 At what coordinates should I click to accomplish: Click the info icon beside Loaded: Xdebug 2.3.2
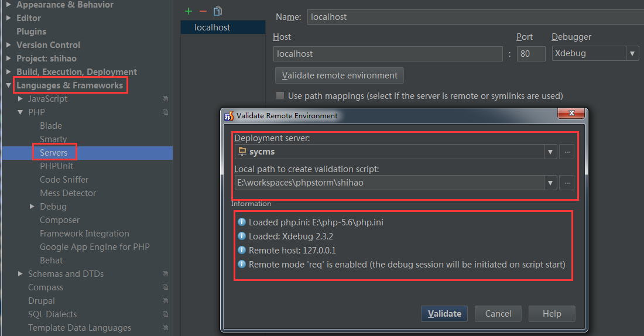(x=242, y=236)
